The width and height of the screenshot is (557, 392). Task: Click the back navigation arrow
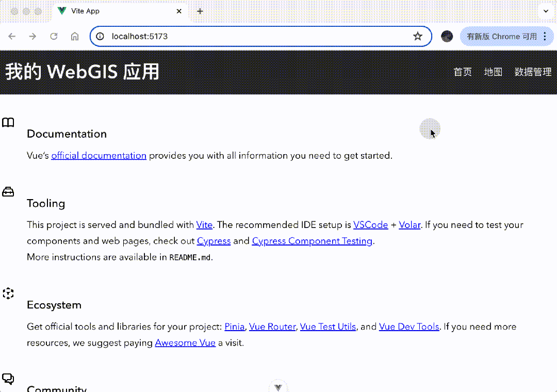coord(12,36)
